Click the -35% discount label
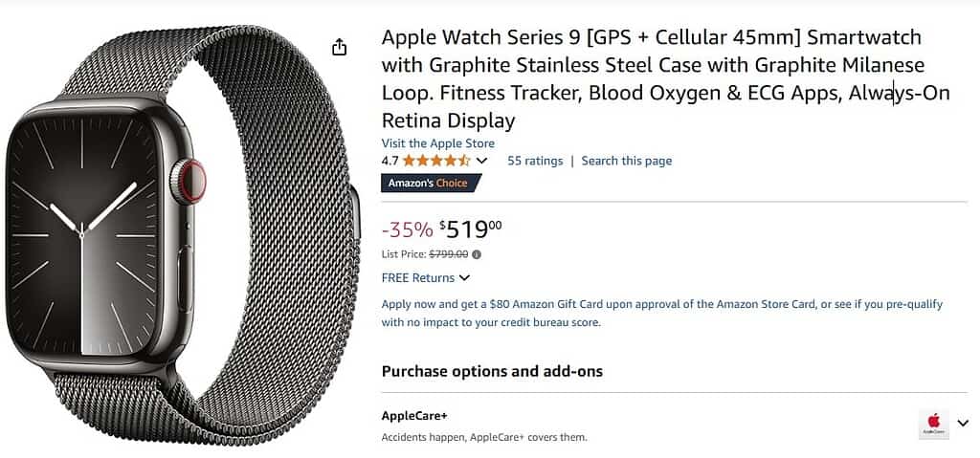 pyautogui.click(x=406, y=229)
